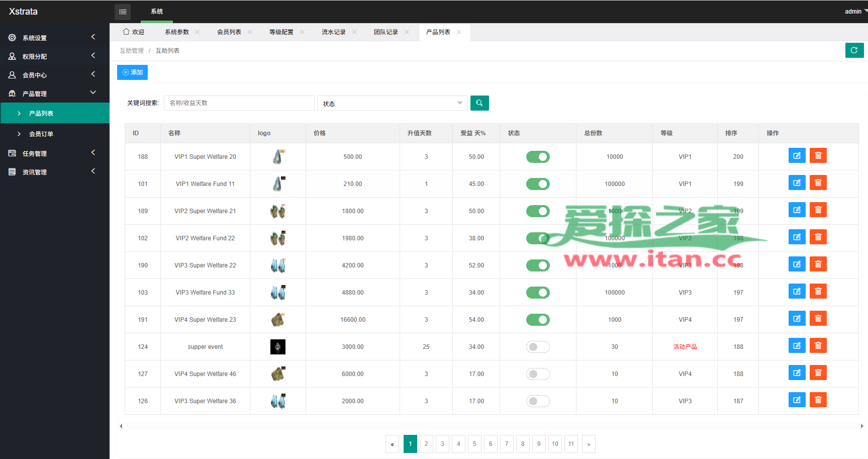The image size is (868, 459).
Task: Switch to the 会员列表 tab
Action: 229,32
